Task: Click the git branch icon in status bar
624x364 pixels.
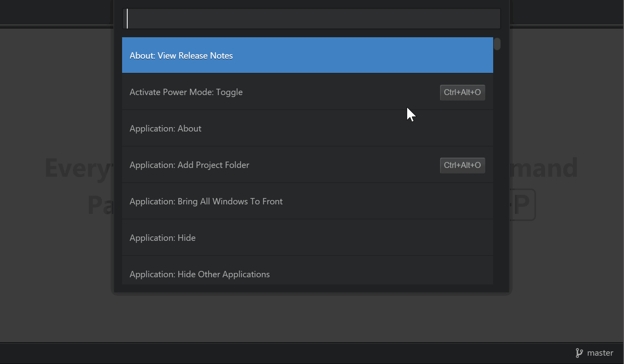Action: (579, 353)
